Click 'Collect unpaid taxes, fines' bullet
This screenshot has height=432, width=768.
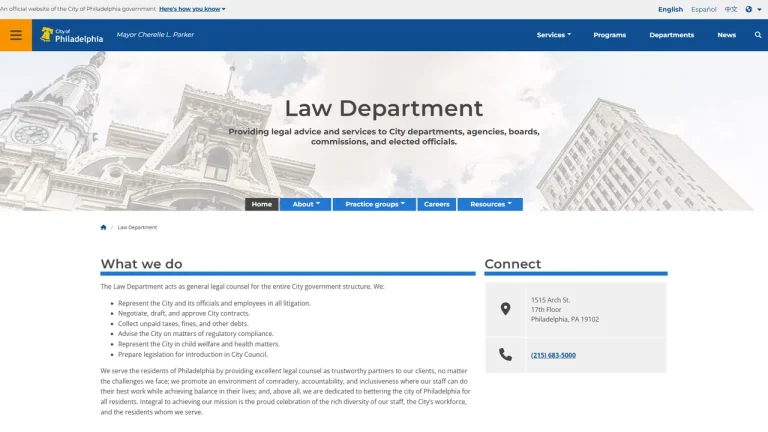coord(183,323)
